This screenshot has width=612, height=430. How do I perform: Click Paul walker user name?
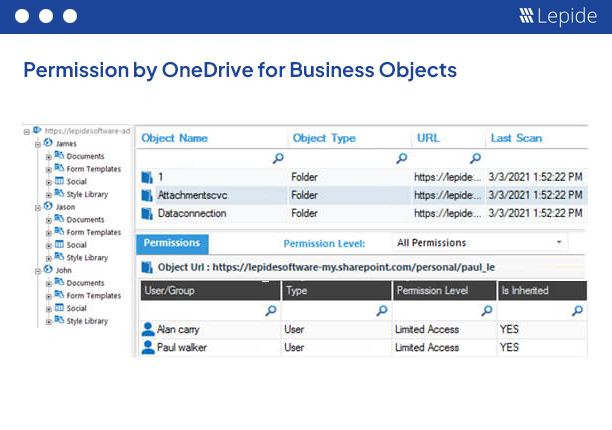[182, 347]
